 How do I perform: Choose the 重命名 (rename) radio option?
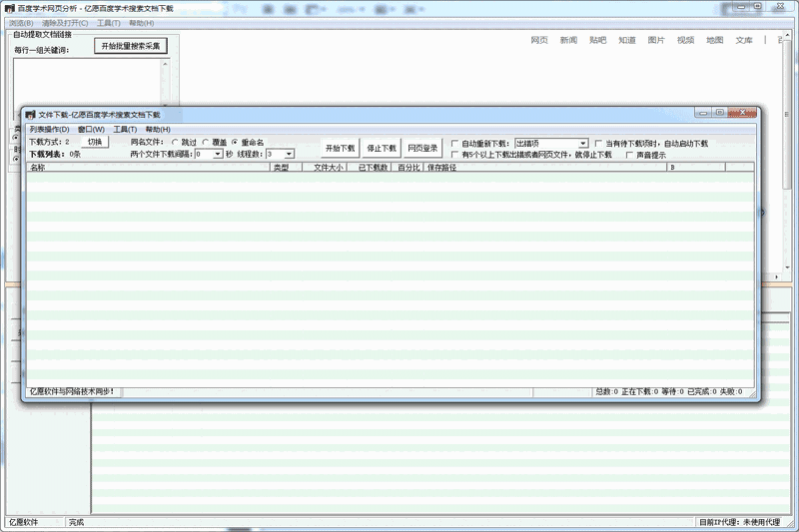click(x=236, y=143)
